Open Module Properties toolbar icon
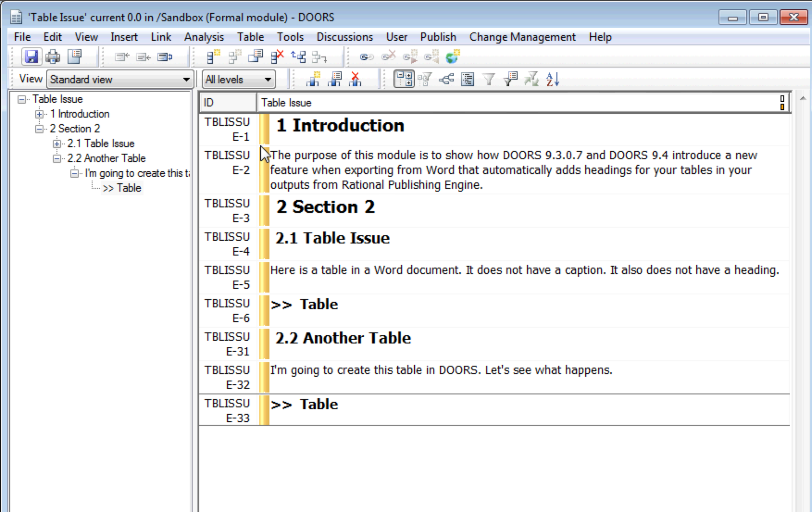This screenshot has width=812, height=512. [75, 57]
